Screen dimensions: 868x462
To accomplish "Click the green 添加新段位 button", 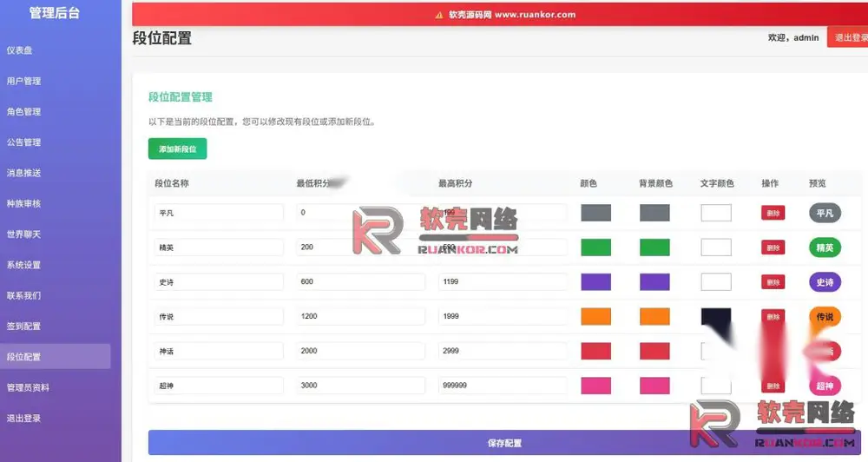I will coord(177,148).
